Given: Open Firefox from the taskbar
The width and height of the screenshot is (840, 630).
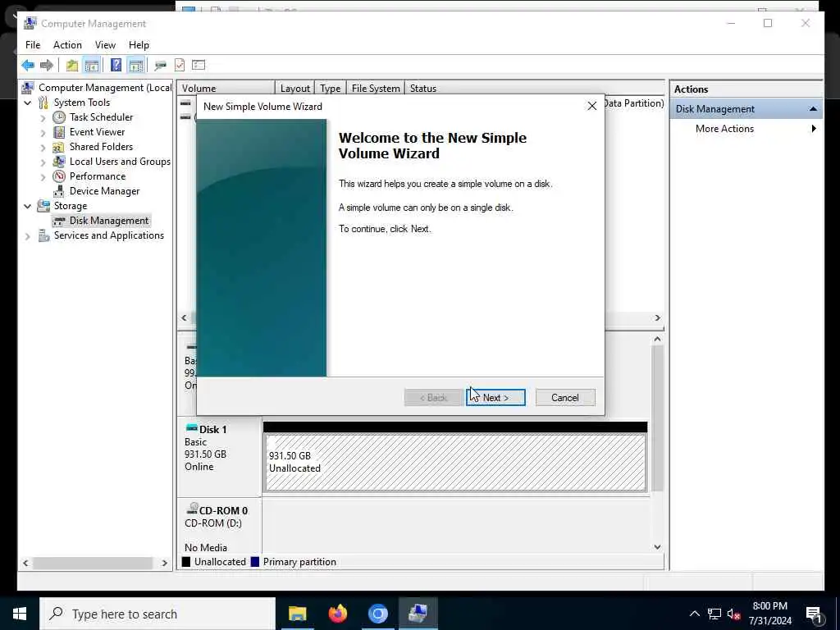Looking at the screenshot, I should coord(337,614).
